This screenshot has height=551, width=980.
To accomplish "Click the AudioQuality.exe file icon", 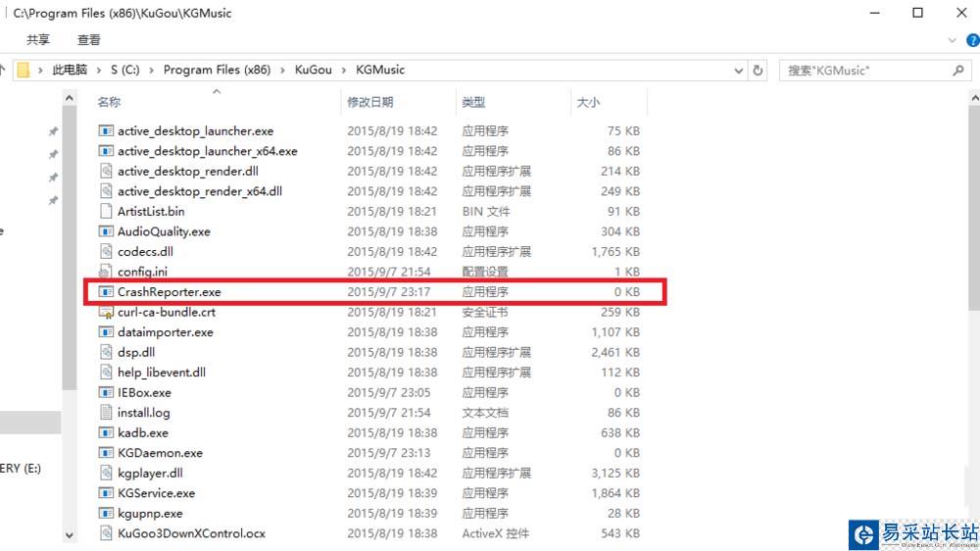I will (106, 231).
